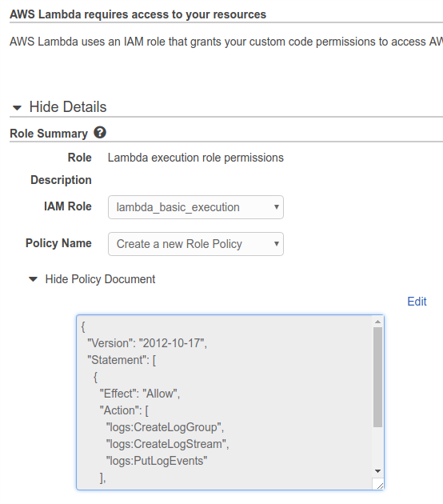Click the policy scrollbar down arrow
Viewport: 443px width, 504px height.
[x=377, y=471]
